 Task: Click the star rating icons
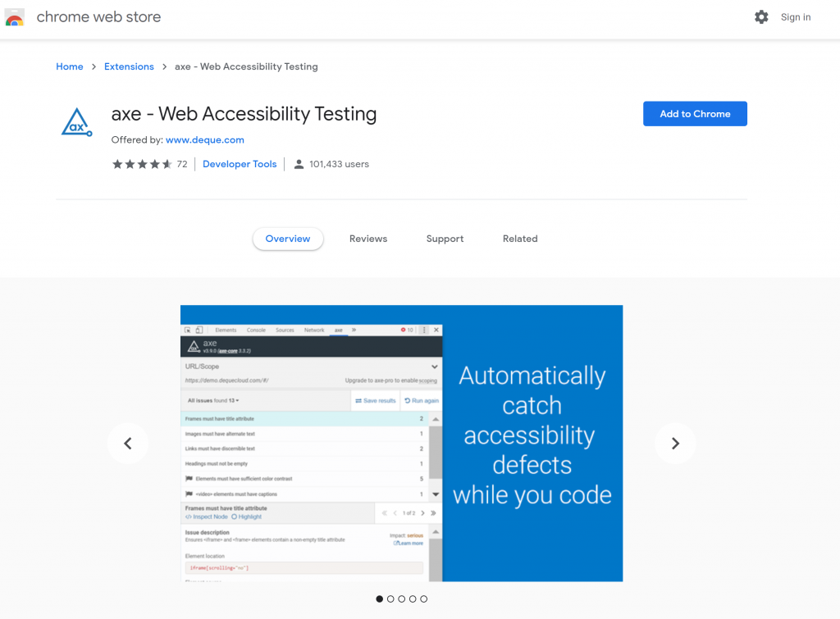tap(142, 165)
